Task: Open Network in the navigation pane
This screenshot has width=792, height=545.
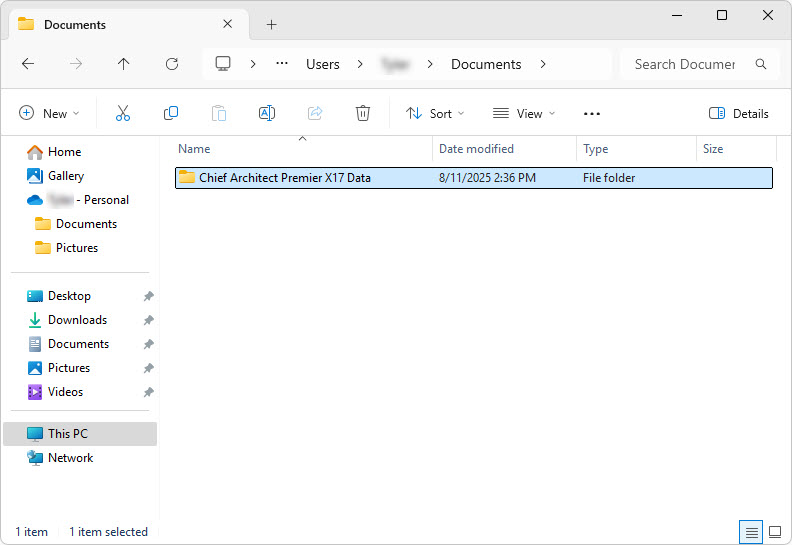Action: point(60,458)
